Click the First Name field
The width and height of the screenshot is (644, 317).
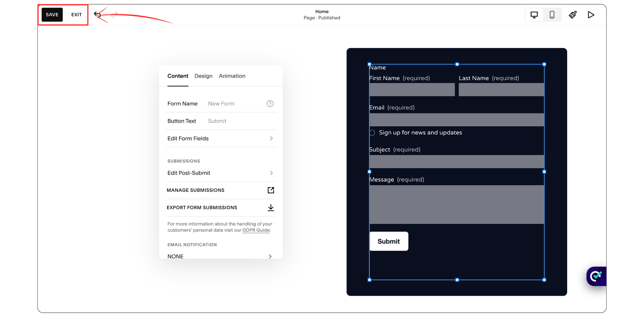(x=412, y=90)
